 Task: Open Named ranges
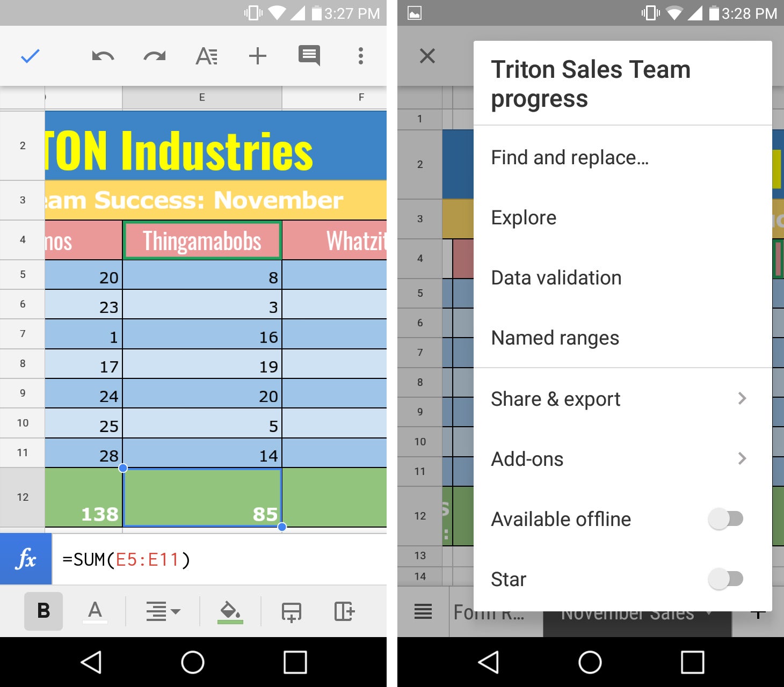pyautogui.click(x=623, y=338)
